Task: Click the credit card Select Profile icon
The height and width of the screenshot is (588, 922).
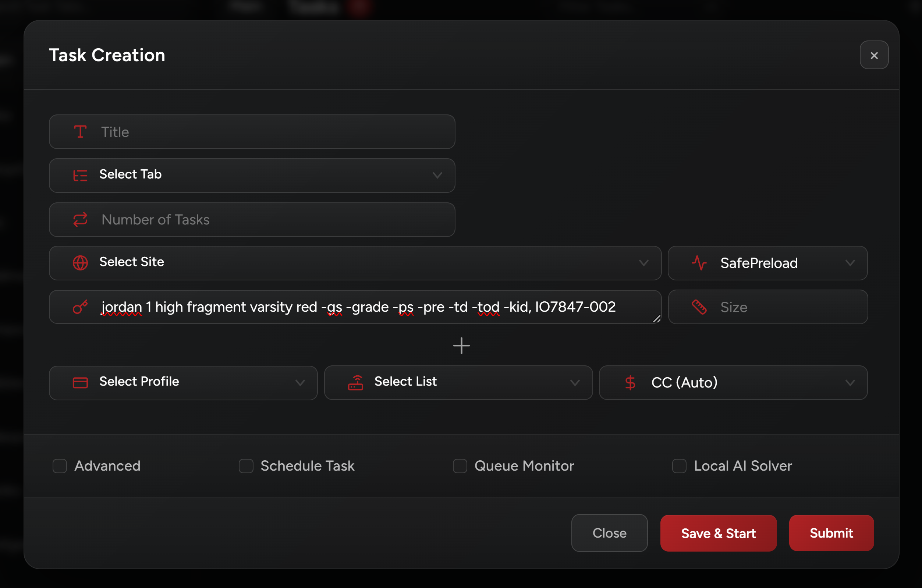Action: (x=80, y=383)
